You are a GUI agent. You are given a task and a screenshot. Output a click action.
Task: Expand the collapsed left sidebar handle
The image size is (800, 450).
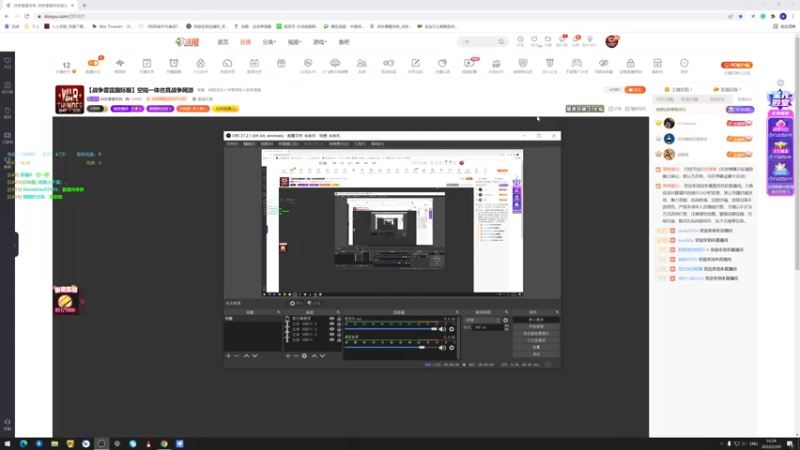(x=16, y=244)
